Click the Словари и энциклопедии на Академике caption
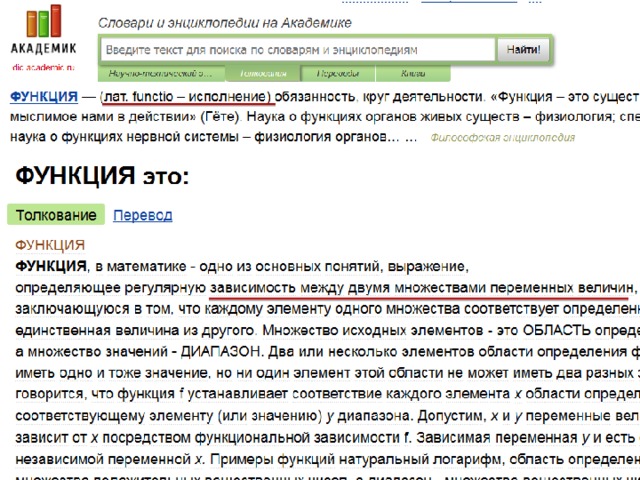 (224, 23)
